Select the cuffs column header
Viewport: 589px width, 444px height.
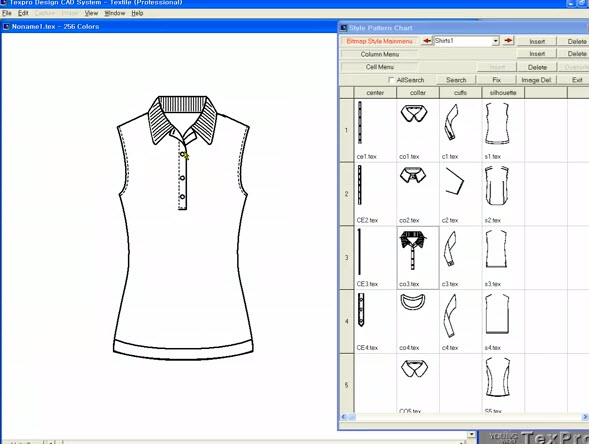tap(460, 92)
